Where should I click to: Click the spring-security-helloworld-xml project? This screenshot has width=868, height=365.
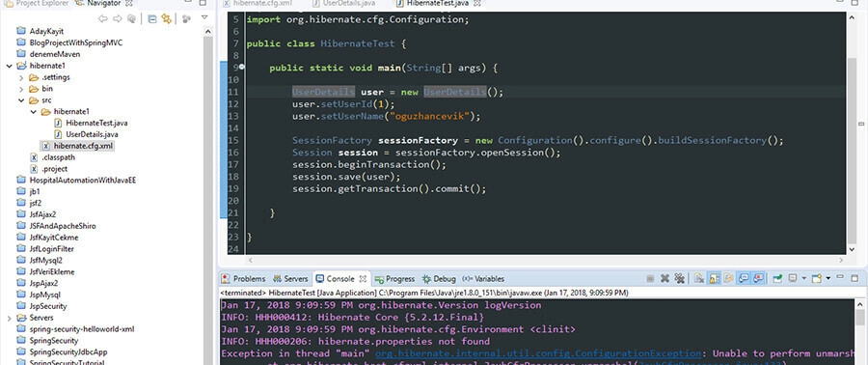75,329
